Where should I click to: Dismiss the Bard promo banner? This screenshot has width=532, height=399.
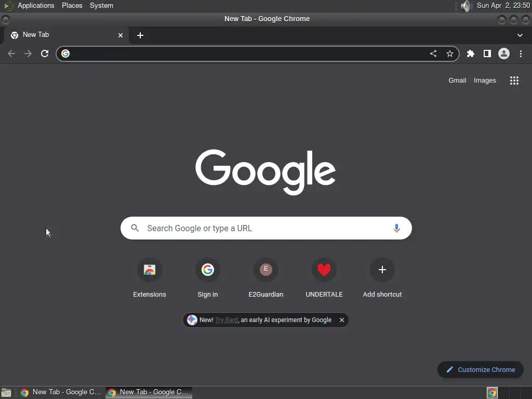coord(342,320)
